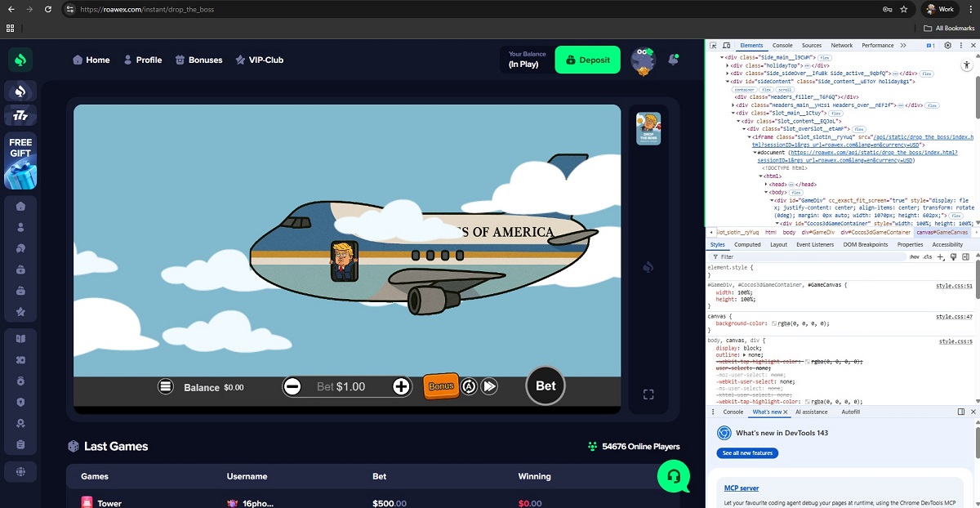Toggle turbo fast-forward mode

(489, 386)
